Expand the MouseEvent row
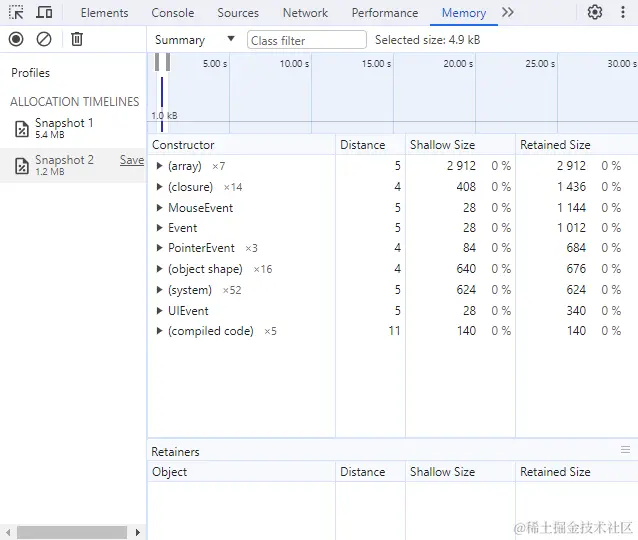 point(159,208)
